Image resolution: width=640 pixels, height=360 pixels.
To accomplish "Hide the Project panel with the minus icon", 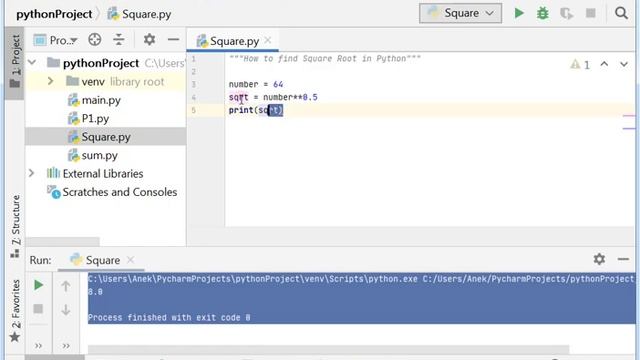I will (173, 40).
